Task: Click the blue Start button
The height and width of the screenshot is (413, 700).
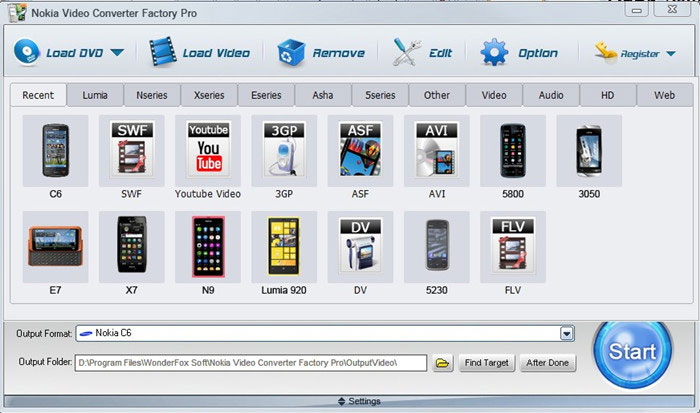Action: 632,351
